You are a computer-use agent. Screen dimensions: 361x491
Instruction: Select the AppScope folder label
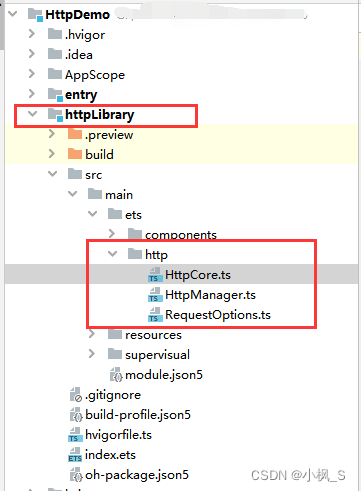point(95,75)
